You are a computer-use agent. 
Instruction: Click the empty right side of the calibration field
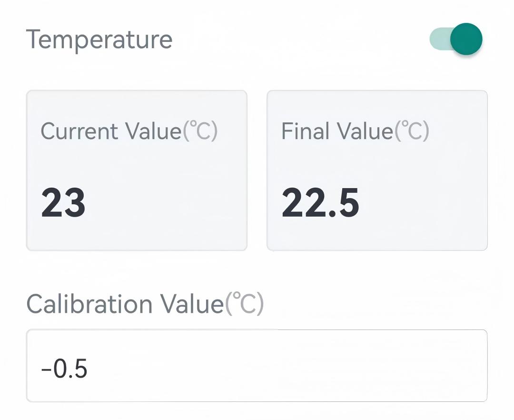[381, 366]
